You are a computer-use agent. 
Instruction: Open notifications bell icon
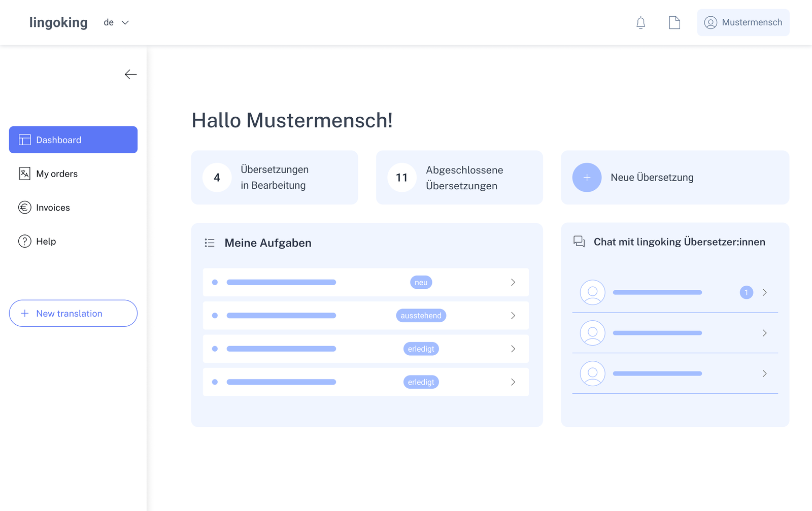pos(640,22)
